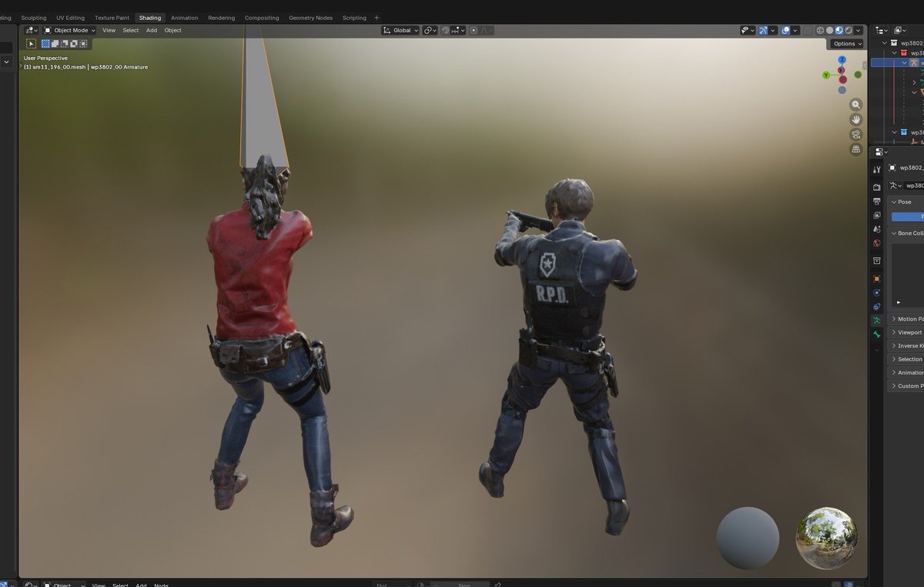924x587 pixels.
Task: Open the Object Constraints properties tab icon
Action: 876,307
